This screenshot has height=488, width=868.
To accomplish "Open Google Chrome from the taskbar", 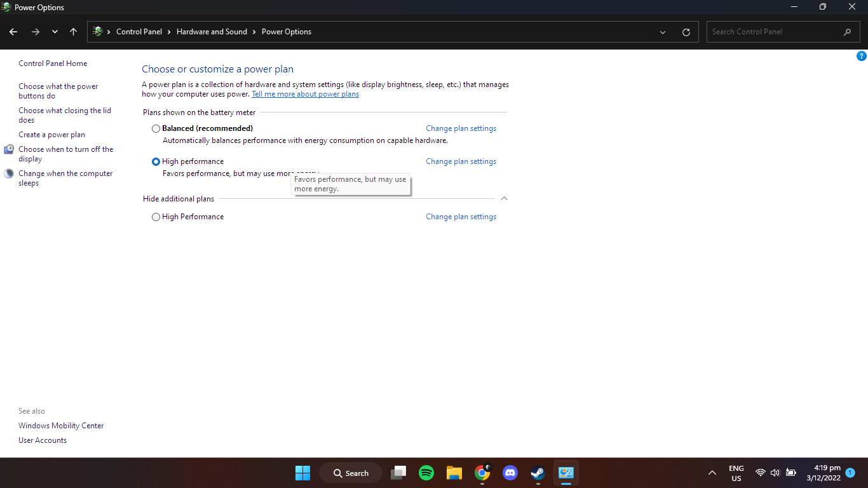I will (482, 473).
